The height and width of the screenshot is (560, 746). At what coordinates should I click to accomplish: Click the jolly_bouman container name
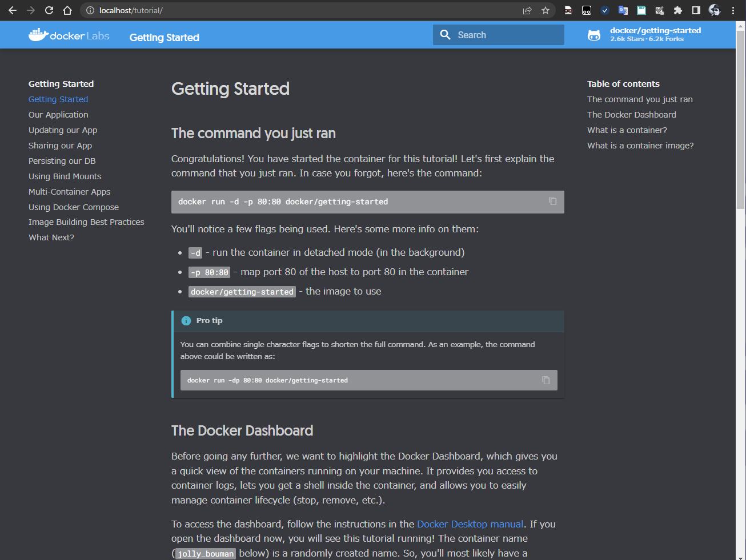(206, 554)
